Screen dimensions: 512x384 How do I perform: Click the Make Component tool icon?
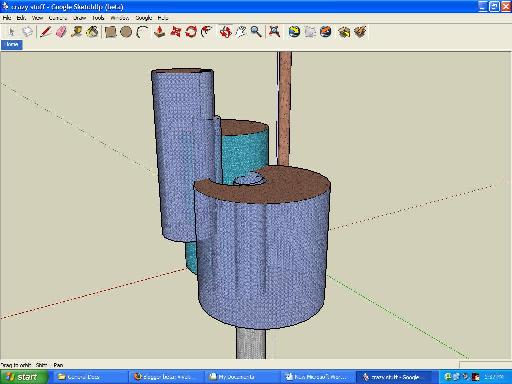pyautogui.click(x=28, y=32)
